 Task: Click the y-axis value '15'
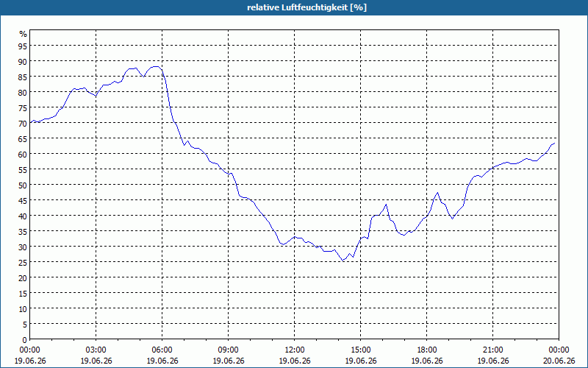tap(23, 293)
